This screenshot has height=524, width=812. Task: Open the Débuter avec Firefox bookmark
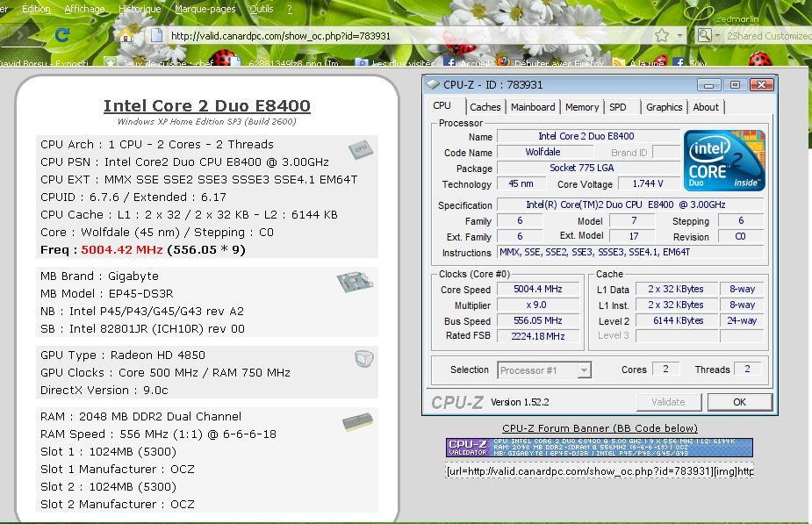[x=551, y=62]
